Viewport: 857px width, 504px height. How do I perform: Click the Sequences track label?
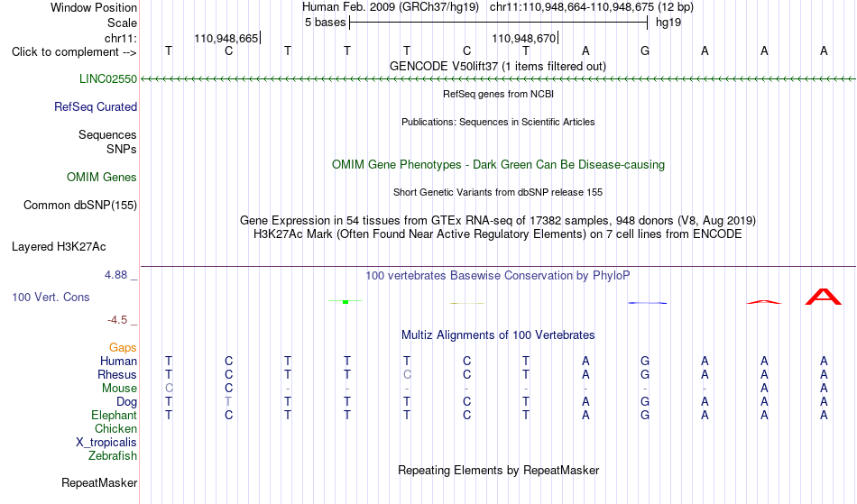107,134
